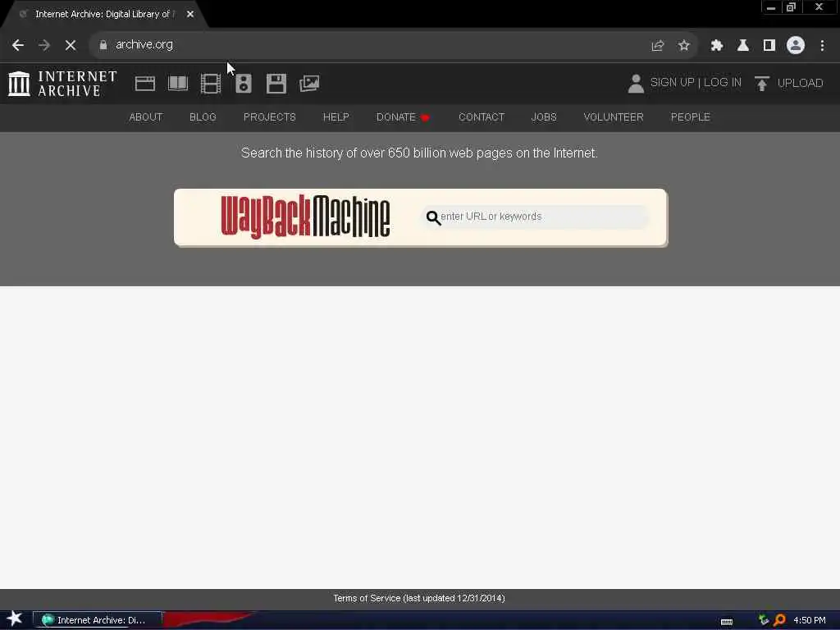Viewport: 840px width, 630px height.
Task: Open the ABOUT menu item
Action: (x=146, y=116)
